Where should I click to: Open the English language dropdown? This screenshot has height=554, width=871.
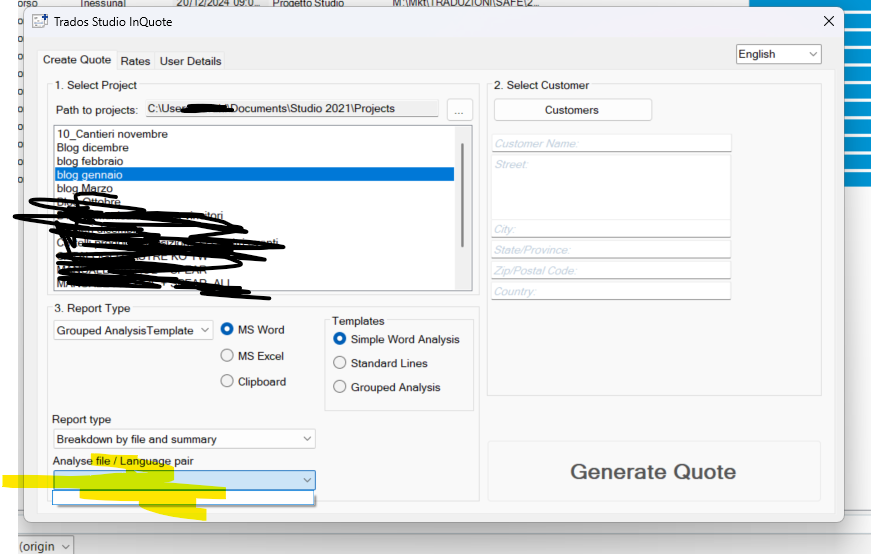(778, 54)
